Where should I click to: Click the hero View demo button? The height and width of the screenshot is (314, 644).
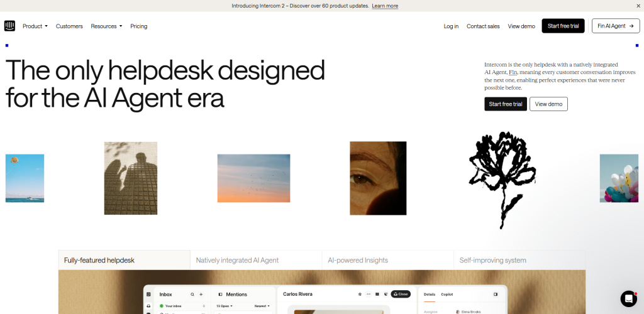548,104
